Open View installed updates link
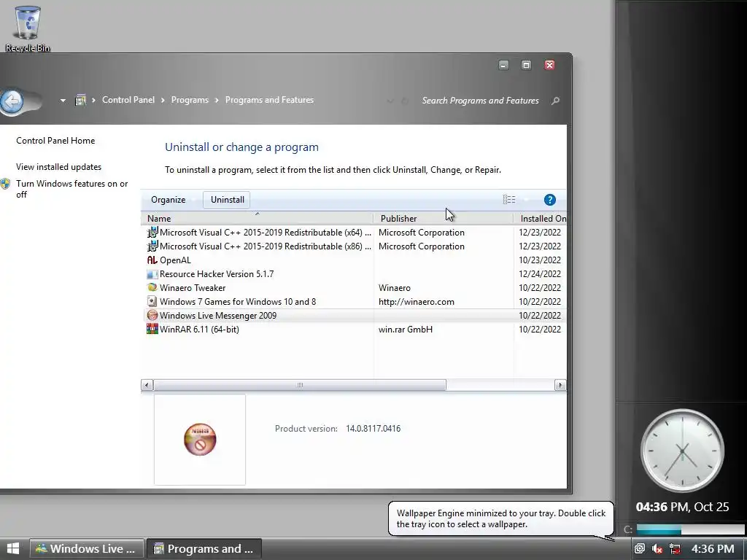This screenshot has height=560, width=747. point(58,167)
